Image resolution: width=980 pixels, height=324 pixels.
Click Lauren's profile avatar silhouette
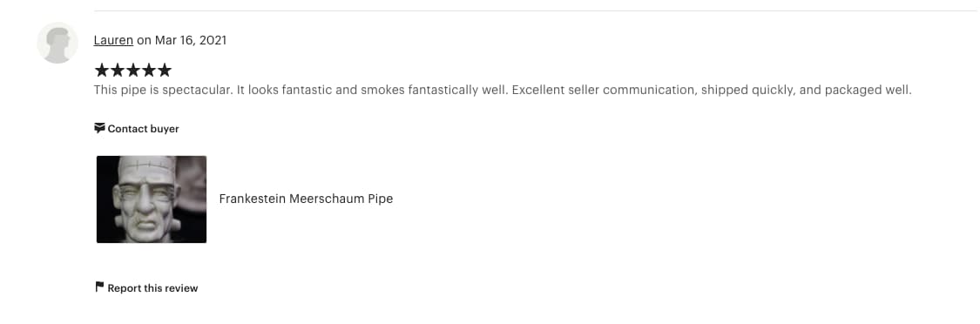tap(57, 44)
